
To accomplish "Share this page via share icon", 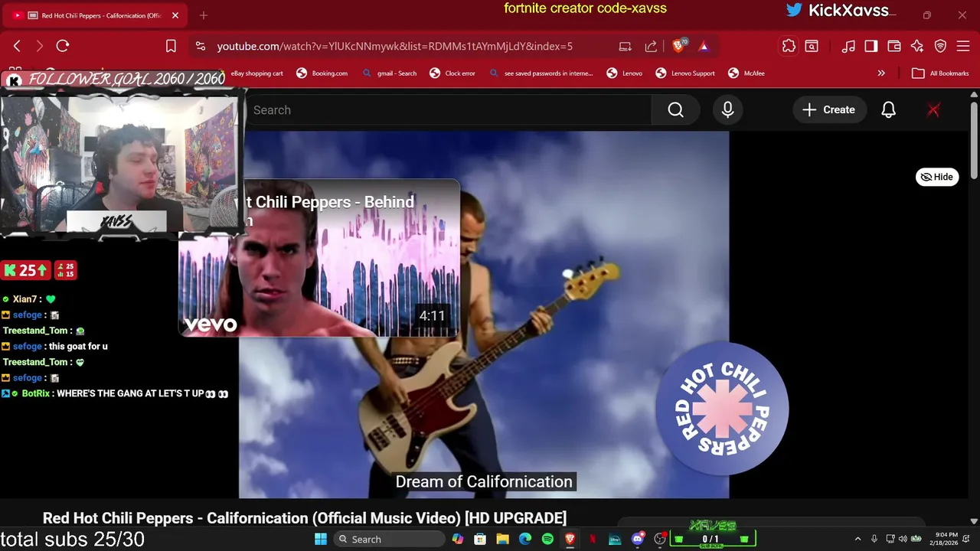I will click(651, 46).
